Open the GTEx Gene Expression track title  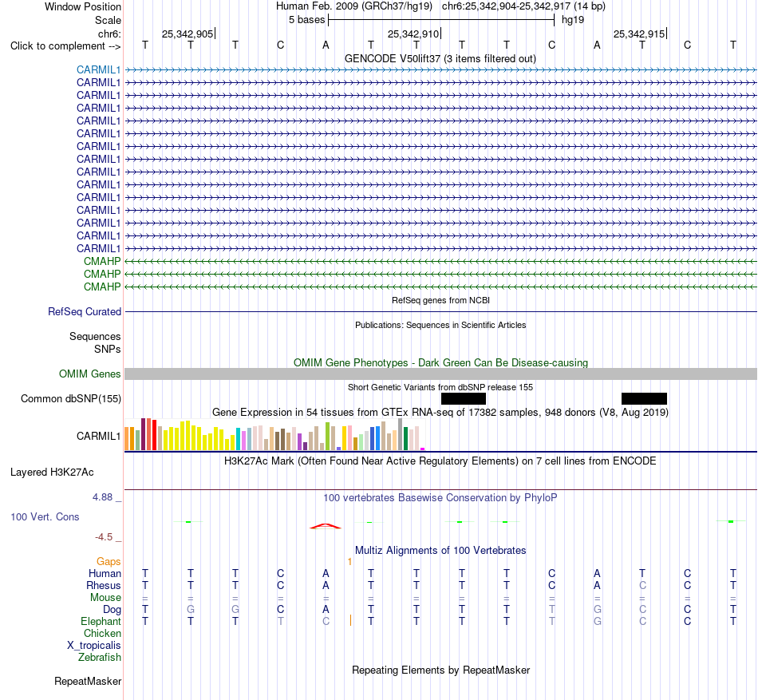440,413
